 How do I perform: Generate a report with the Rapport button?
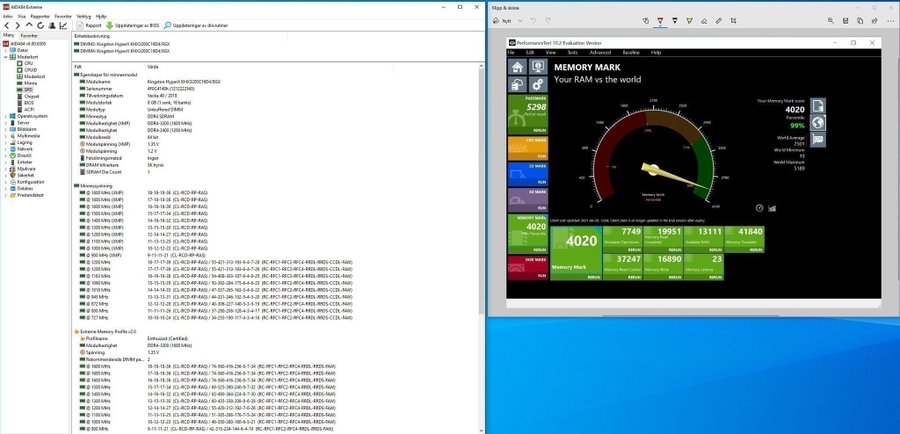(x=89, y=25)
